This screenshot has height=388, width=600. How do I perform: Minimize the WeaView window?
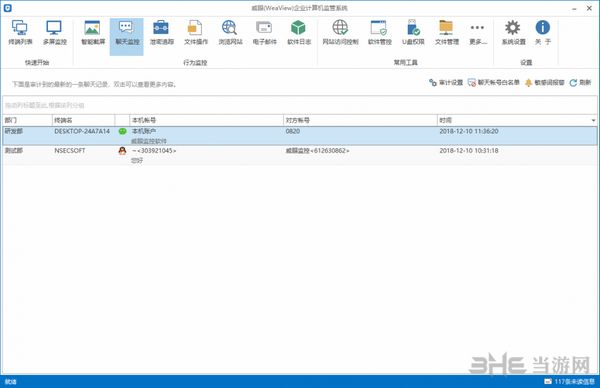(x=574, y=8)
